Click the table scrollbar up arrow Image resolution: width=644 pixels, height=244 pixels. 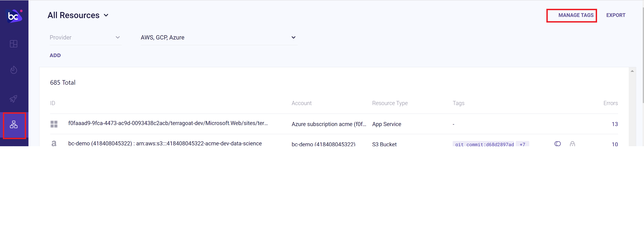tap(632, 71)
